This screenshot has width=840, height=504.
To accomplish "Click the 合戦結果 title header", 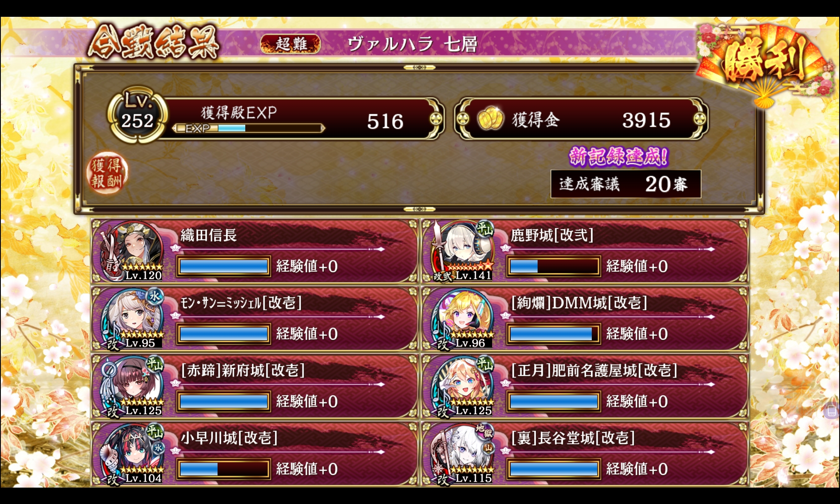I will [x=154, y=42].
